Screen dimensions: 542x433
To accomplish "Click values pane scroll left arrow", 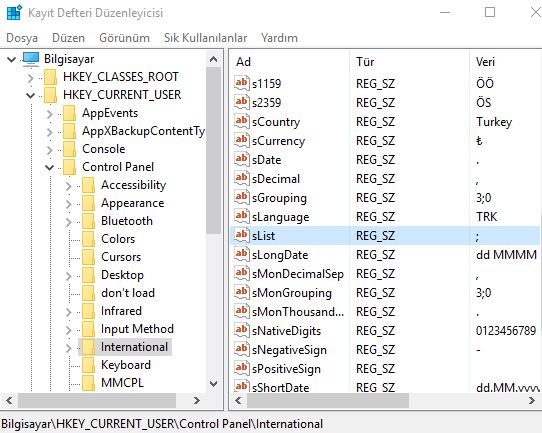I will pyautogui.click(x=238, y=401).
